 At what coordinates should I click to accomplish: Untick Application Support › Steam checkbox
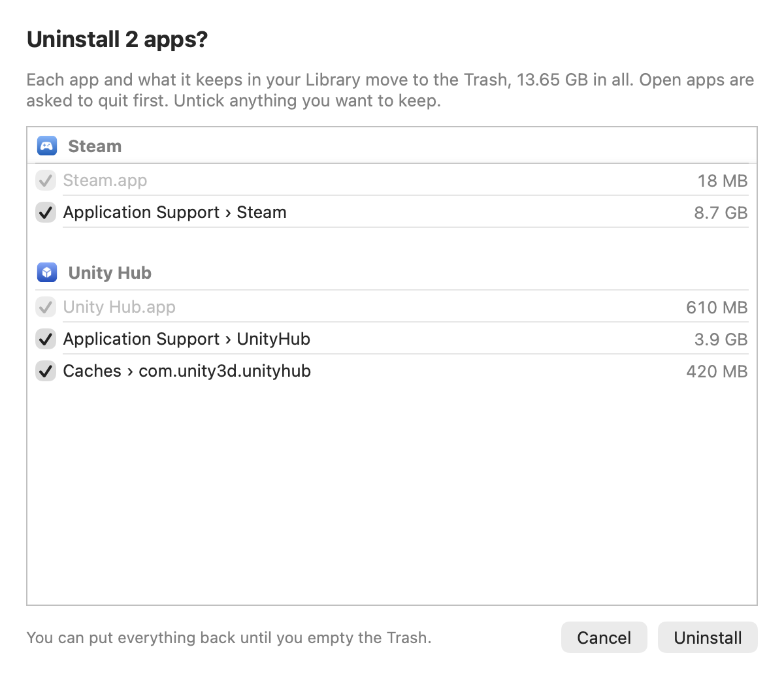(45, 212)
